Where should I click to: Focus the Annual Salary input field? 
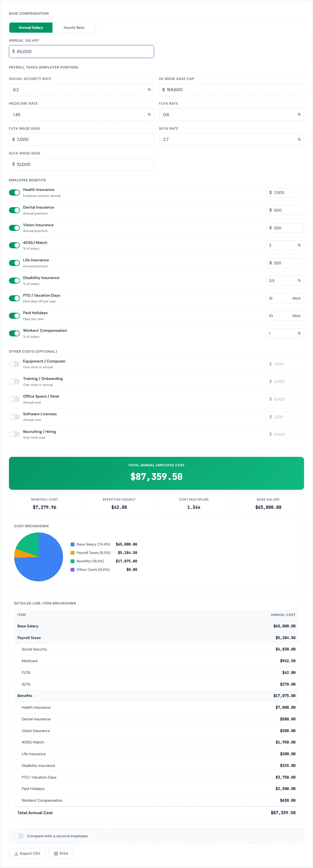tap(82, 52)
